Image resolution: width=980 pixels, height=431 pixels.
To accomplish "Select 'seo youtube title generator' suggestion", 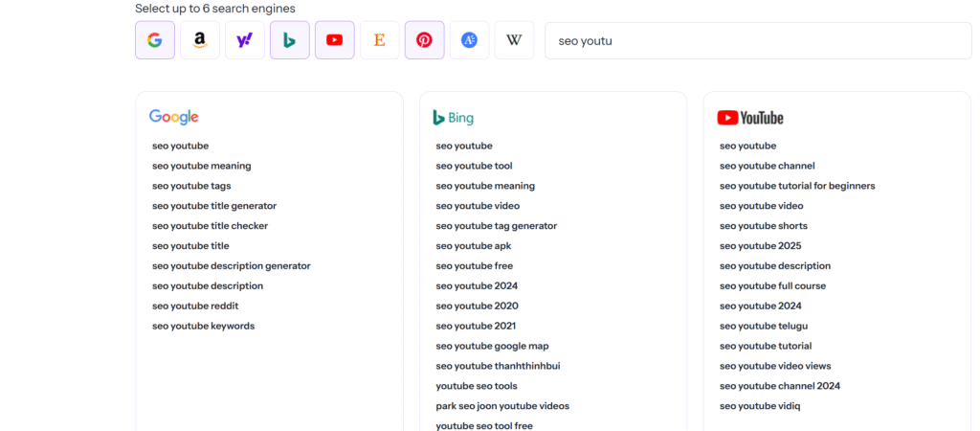I will point(213,206).
